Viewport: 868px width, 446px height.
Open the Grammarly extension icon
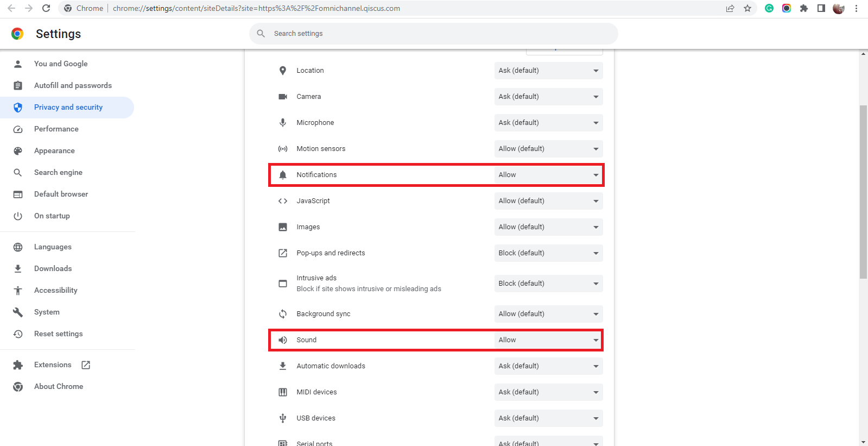click(769, 8)
